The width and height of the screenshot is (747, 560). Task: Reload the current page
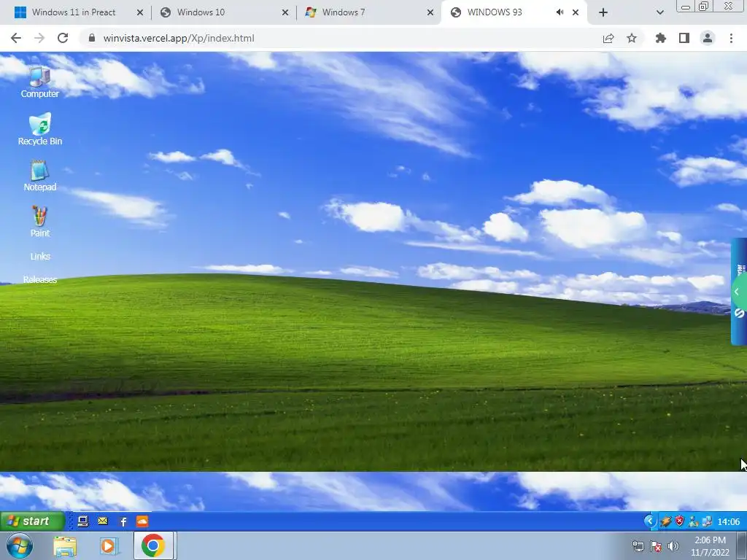[63, 38]
